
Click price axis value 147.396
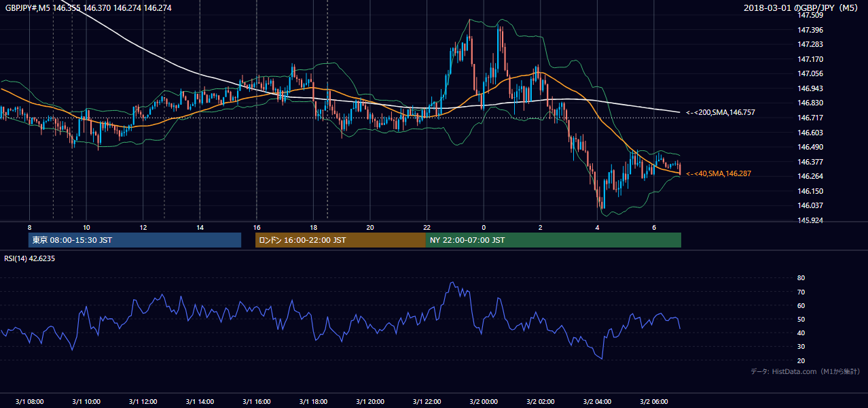click(810, 30)
